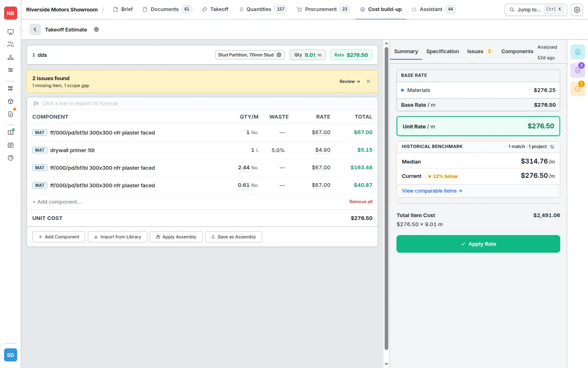Open the sidebar document icon with orange dot

point(11,114)
